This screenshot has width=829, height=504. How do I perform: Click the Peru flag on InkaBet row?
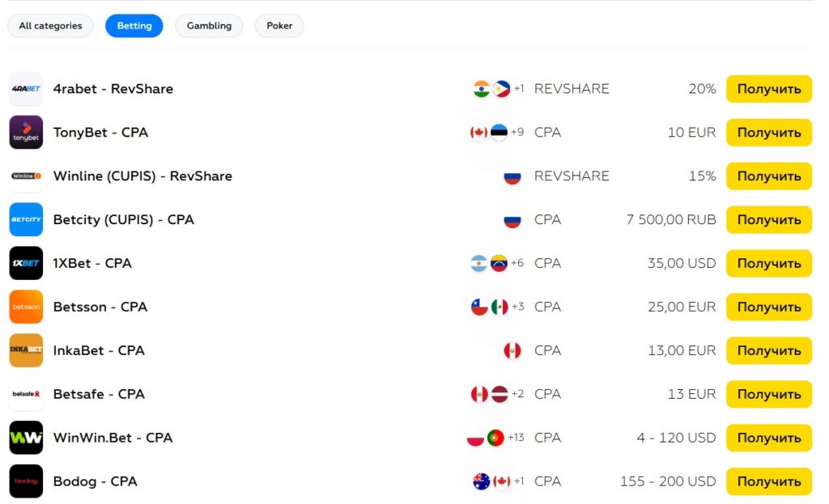(x=512, y=351)
